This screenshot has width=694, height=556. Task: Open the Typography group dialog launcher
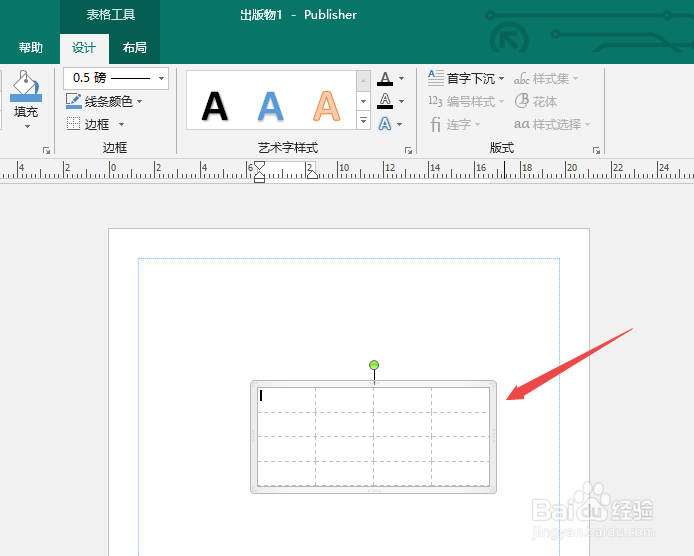point(596,151)
